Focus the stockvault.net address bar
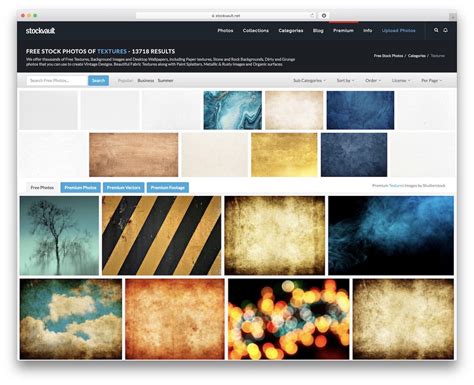This screenshot has height=385, width=474. coord(226,15)
